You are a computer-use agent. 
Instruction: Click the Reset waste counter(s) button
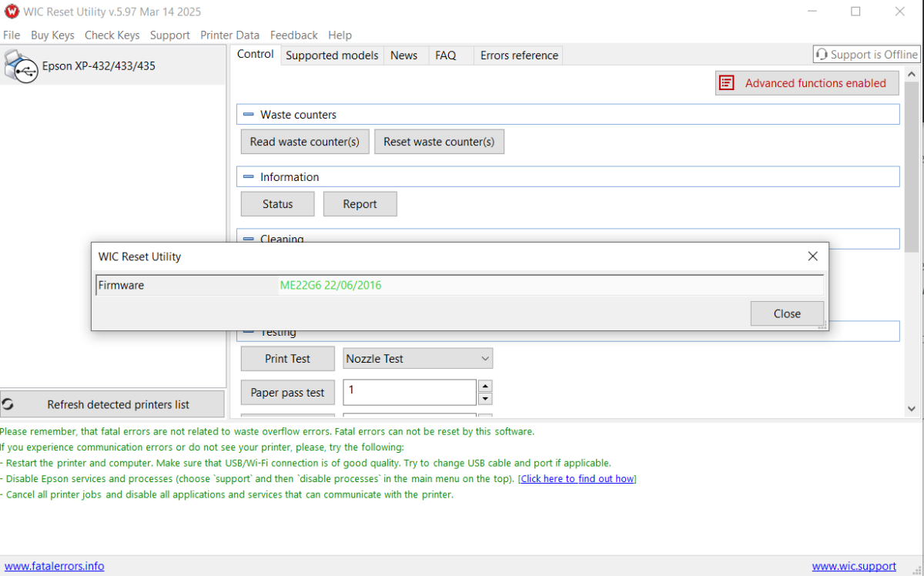pyautogui.click(x=439, y=142)
